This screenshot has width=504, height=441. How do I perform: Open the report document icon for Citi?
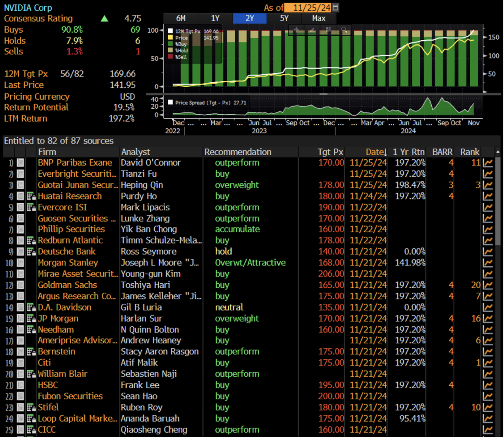point(20,363)
